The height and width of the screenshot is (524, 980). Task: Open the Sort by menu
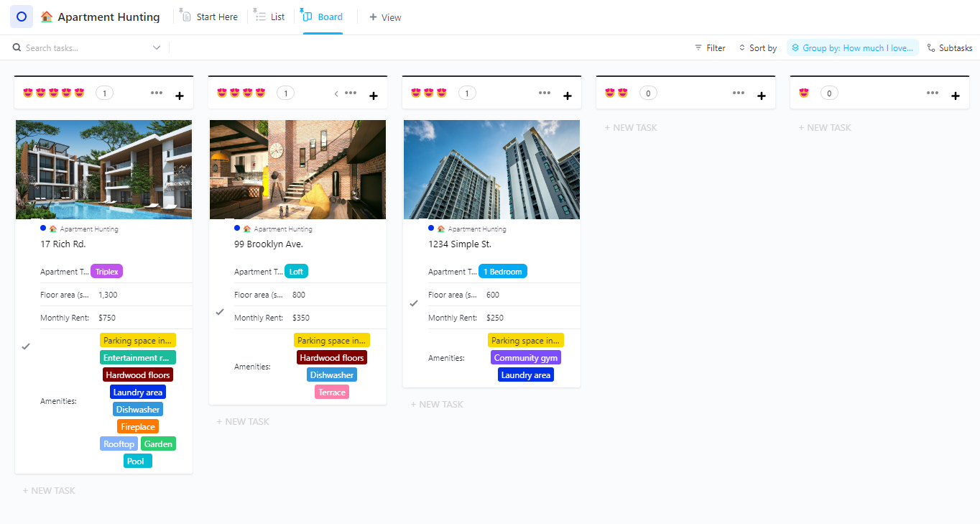click(x=757, y=48)
